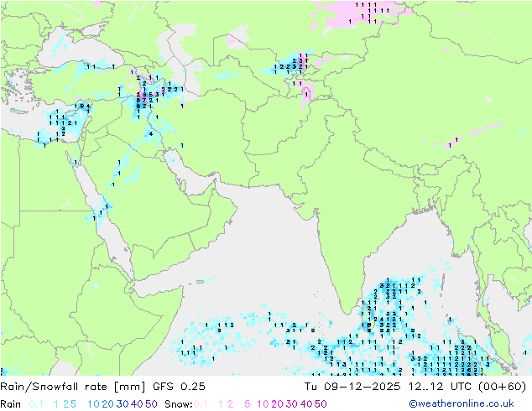The height and width of the screenshot is (411, 532).
Task: Select the Snow 50 legend color value
Action: [321, 404]
